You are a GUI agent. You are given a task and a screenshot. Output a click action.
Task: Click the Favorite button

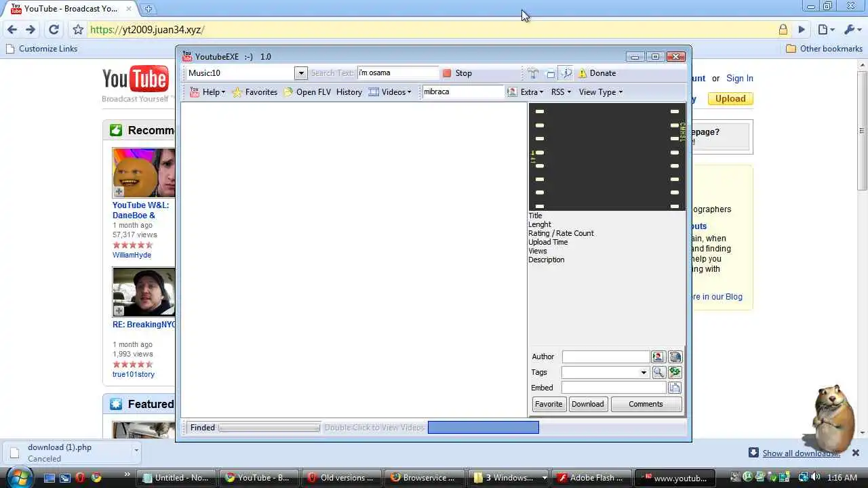[549, 404]
